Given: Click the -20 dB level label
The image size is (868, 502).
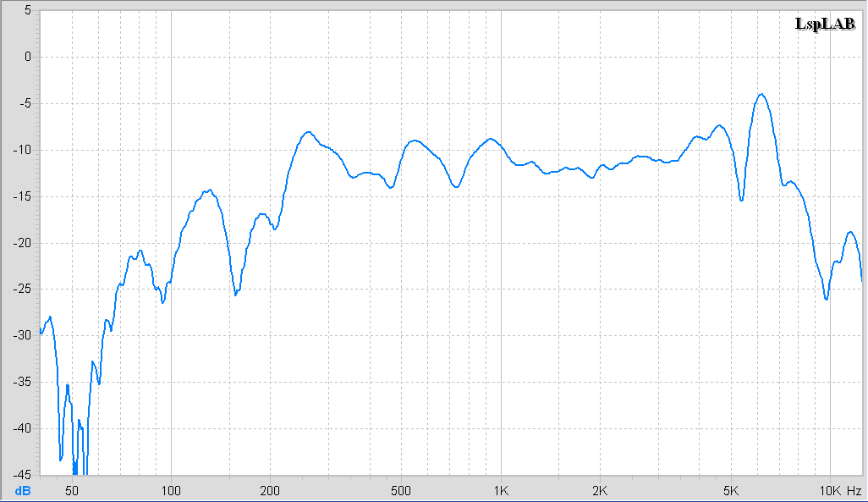Looking at the screenshot, I should [22, 243].
